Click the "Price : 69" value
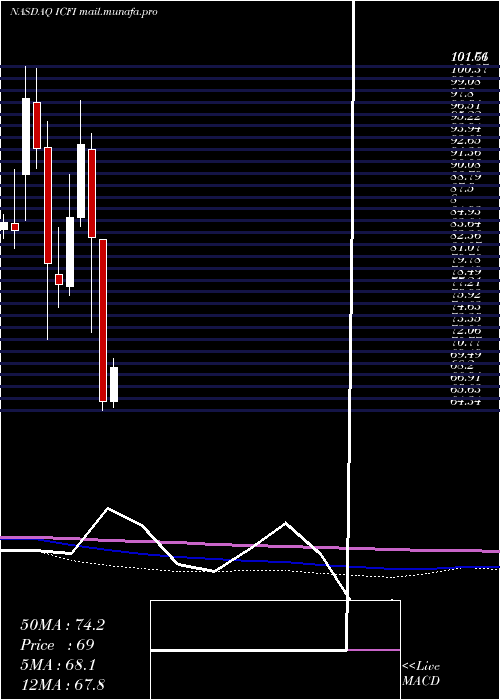Screen dimensions: 500x700 coord(57,645)
